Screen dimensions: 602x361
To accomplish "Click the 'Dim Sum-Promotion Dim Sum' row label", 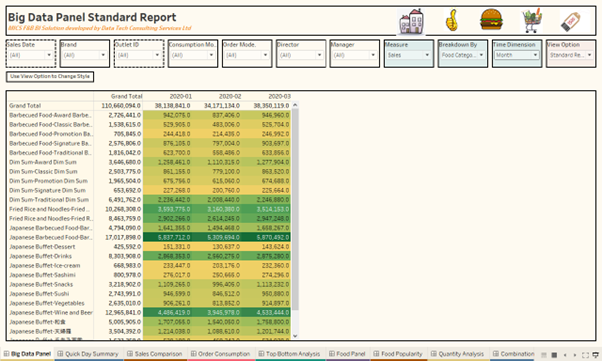I will pyautogui.click(x=48, y=181).
